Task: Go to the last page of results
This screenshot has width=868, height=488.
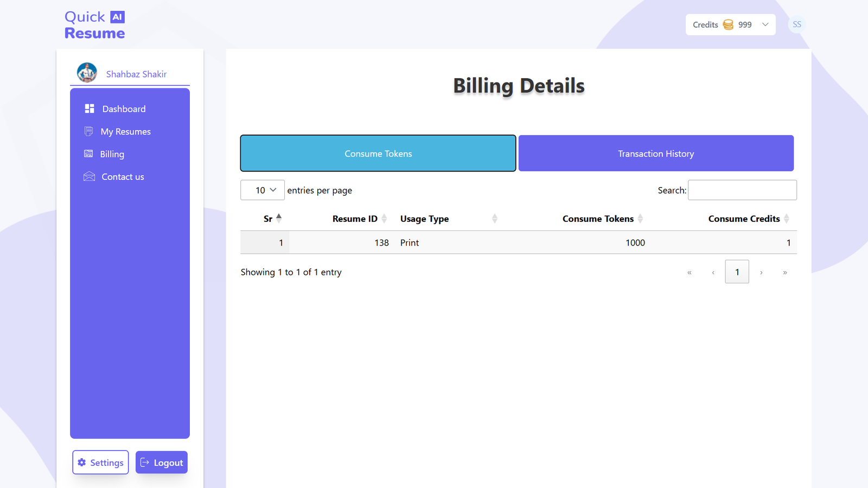Action: [784, 272]
